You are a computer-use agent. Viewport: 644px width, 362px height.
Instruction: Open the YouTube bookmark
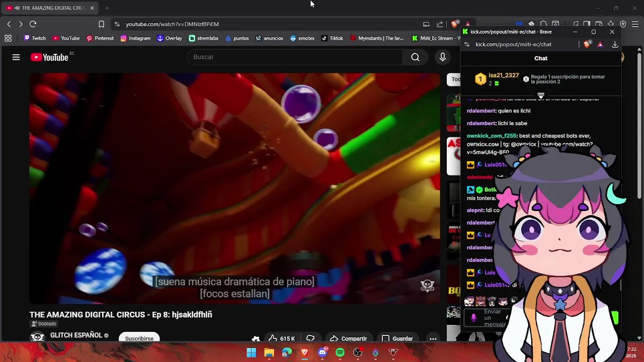[x=66, y=38]
